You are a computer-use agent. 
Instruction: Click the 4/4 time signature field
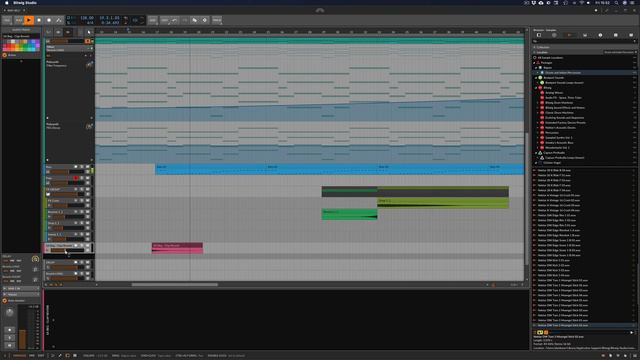[x=90, y=23]
